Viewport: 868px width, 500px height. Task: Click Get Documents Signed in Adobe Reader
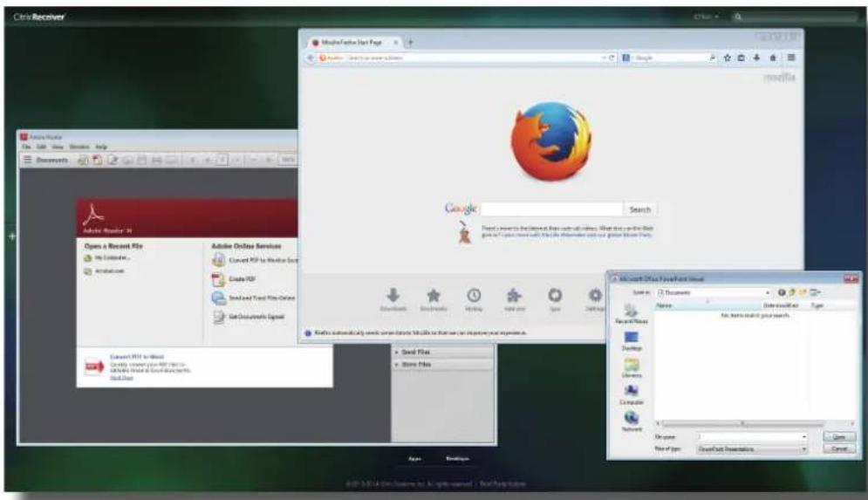click(x=249, y=317)
